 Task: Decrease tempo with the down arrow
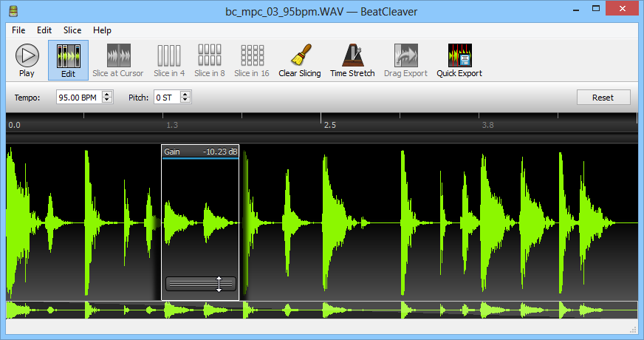point(107,101)
